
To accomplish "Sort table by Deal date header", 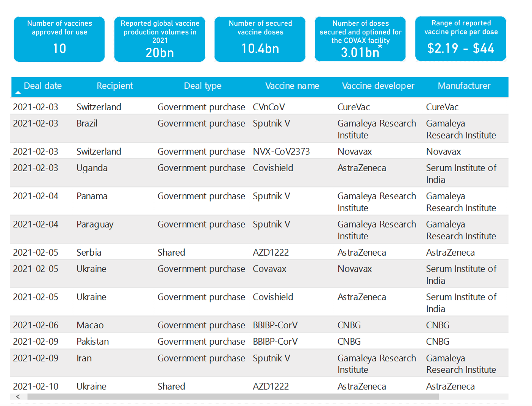I will pos(42,86).
